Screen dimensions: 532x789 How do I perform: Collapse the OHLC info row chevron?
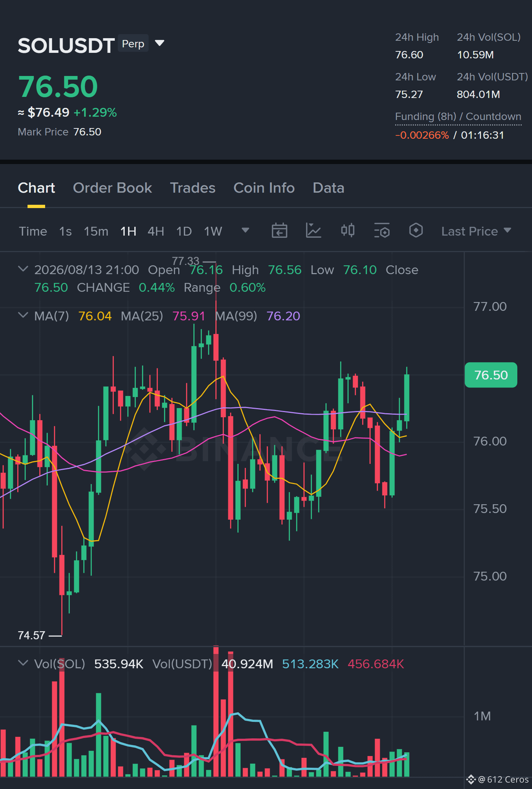click(x=23, y=269)
